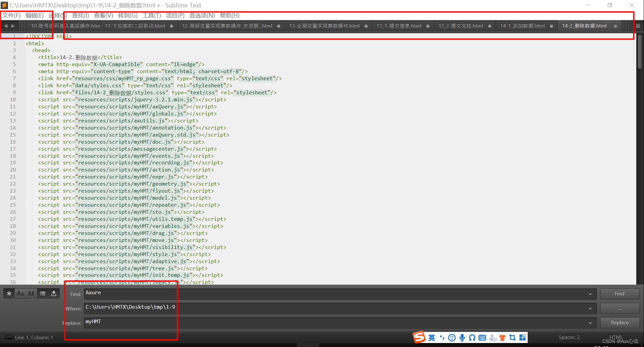This screenshot has width=644, height=347.
Task: Click the jquery-3.2.1.min.js script line
Action: click(x=132, y=99)
